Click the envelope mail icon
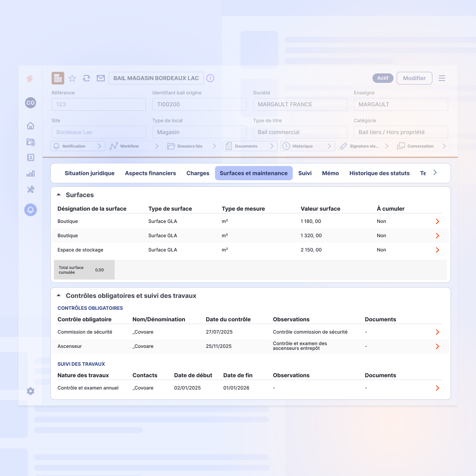 101,78
